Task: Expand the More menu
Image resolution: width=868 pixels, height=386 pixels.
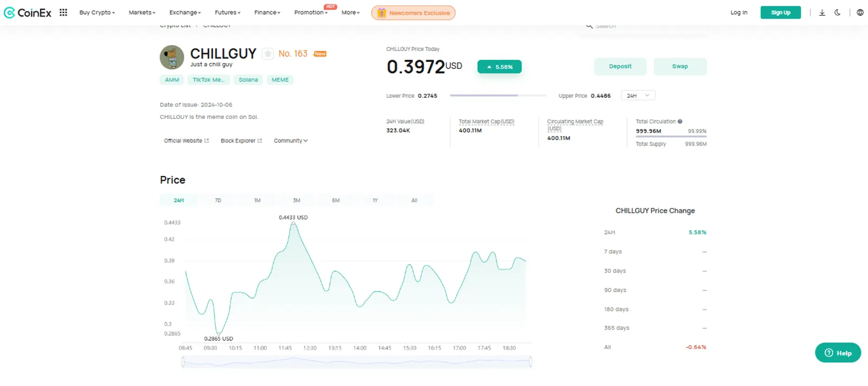Action: (x=350, y=12)
